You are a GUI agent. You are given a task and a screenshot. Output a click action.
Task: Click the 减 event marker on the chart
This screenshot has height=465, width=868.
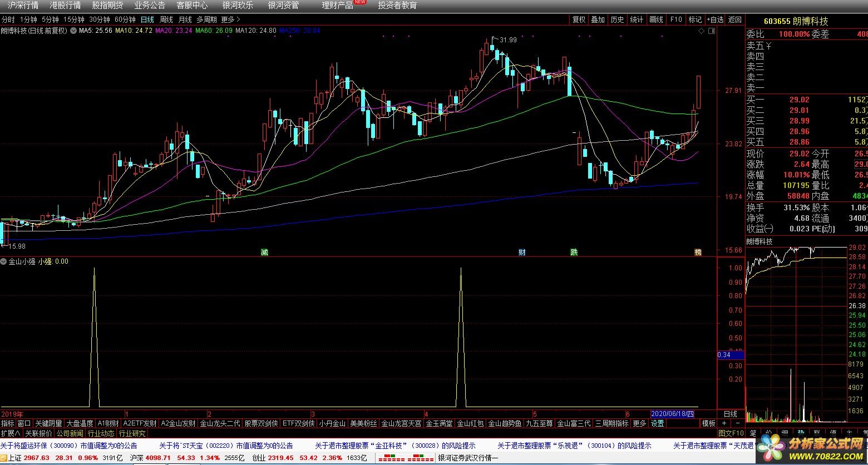point(265,252)
